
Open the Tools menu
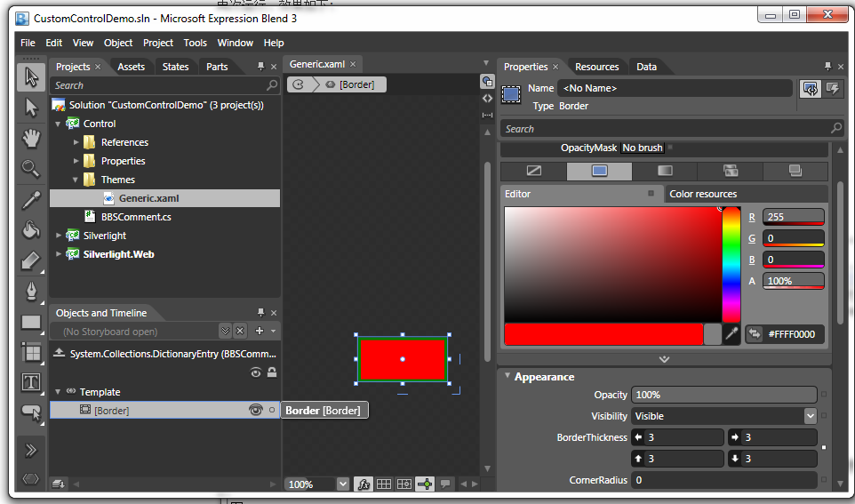196,43
